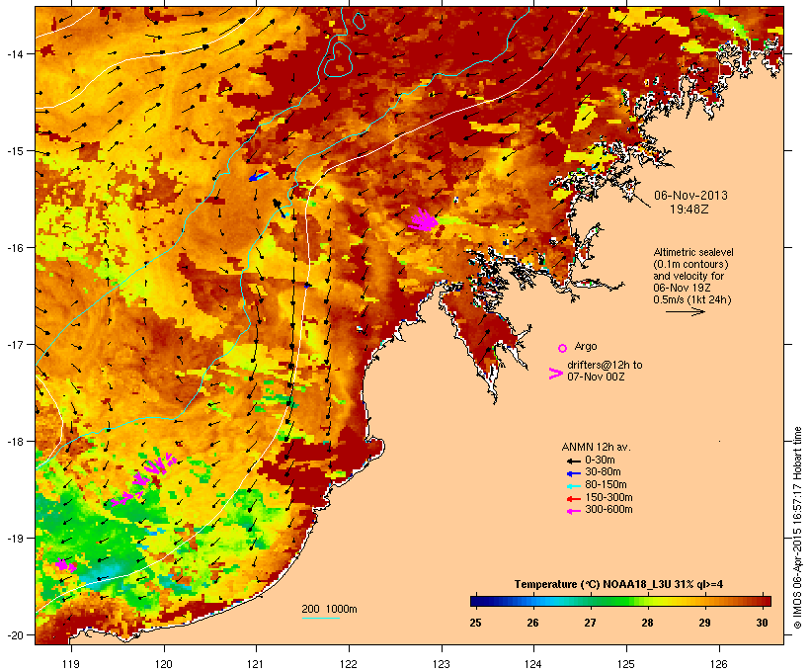Click the "Argo" legend label
This screenshot has height=672, width=810.
(x=586, y=346)
